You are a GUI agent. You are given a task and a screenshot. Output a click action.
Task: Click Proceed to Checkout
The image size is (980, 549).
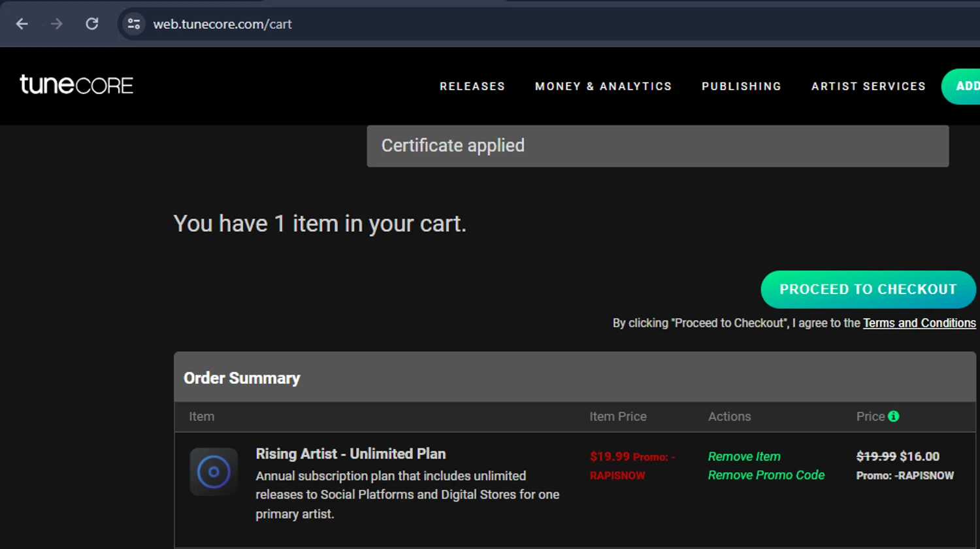coord(868,290)
